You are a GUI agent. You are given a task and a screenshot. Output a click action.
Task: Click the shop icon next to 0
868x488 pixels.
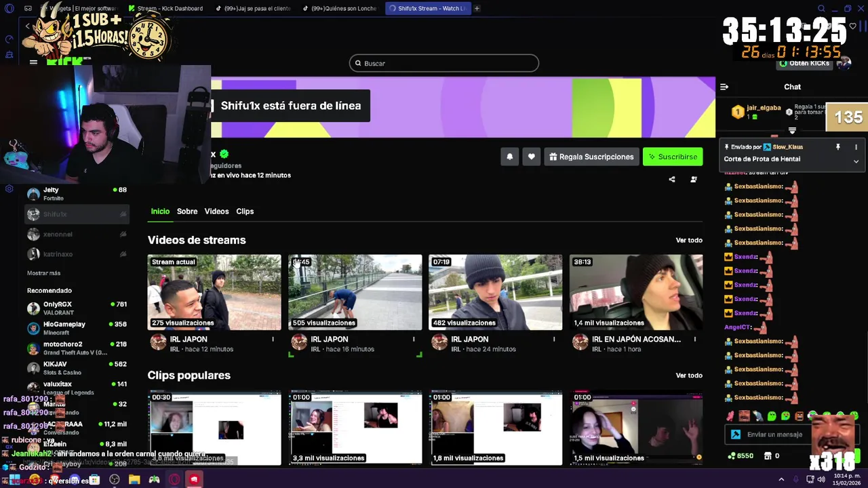click(767, 456)
